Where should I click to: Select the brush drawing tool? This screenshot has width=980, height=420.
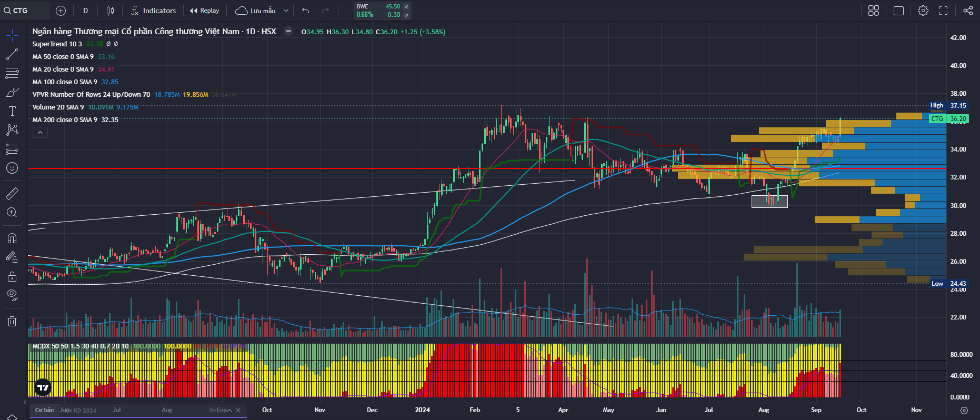[12, 93]
